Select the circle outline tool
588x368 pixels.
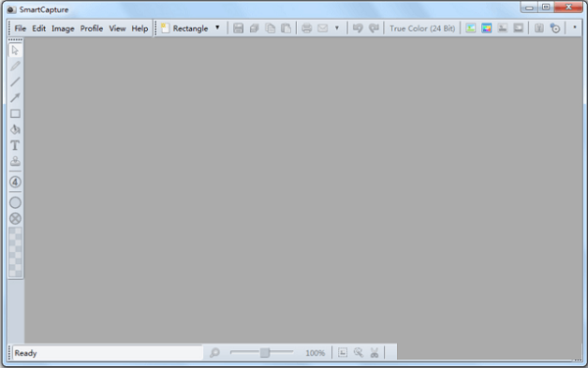(x=15, y=203)
